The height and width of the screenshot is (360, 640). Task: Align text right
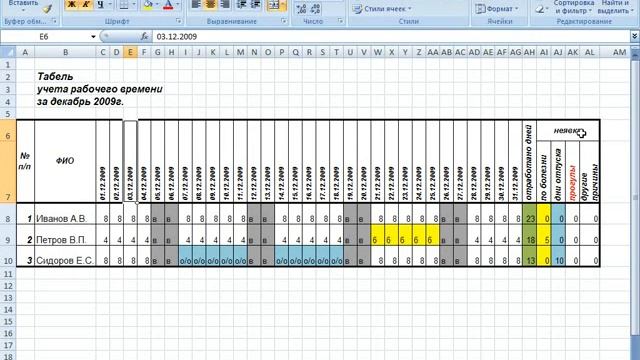pyautogui.click(x=224, y=4)
